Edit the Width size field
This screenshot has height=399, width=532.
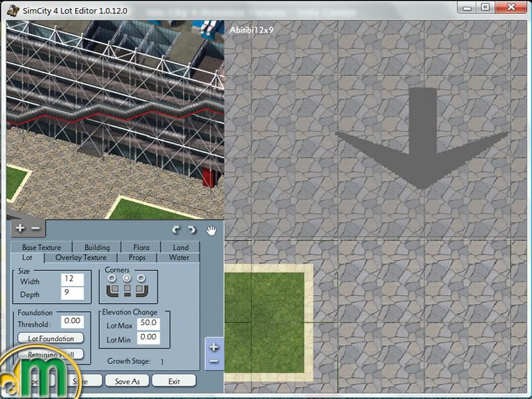click(x=72, y=279)
